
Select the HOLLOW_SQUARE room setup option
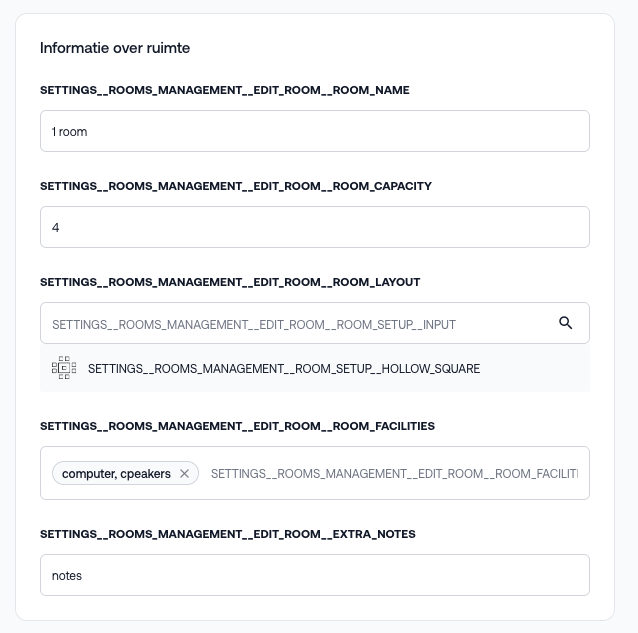284,369
